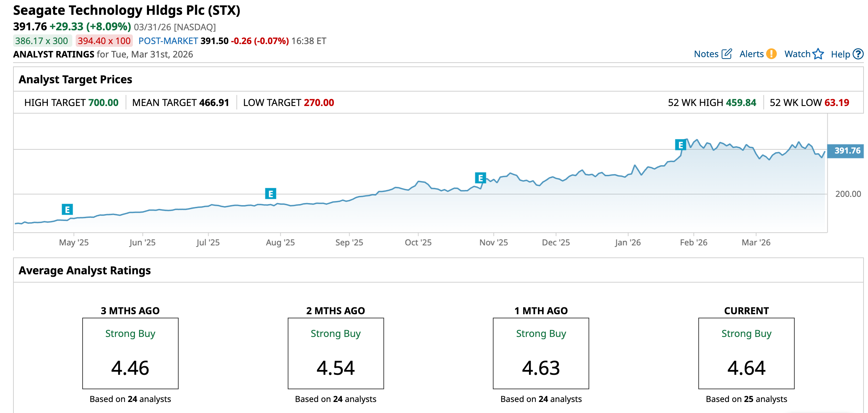Click the Watch link text

tap(797, 54)
